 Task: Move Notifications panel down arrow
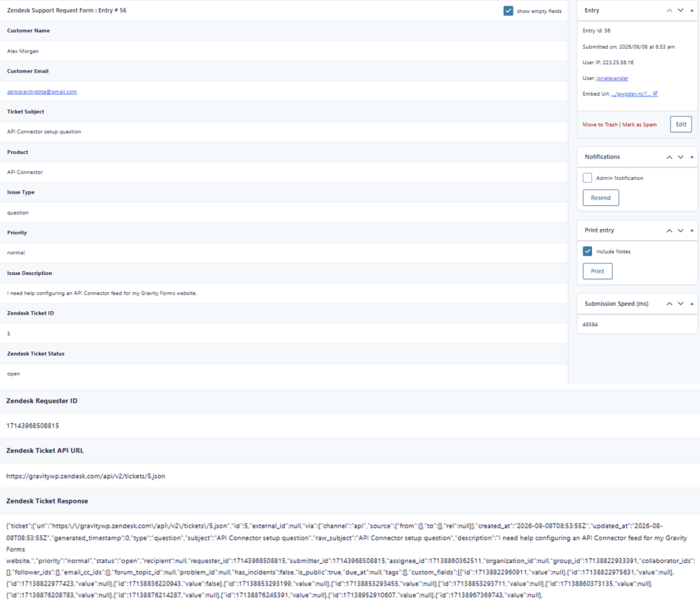(x=680, y=157)
